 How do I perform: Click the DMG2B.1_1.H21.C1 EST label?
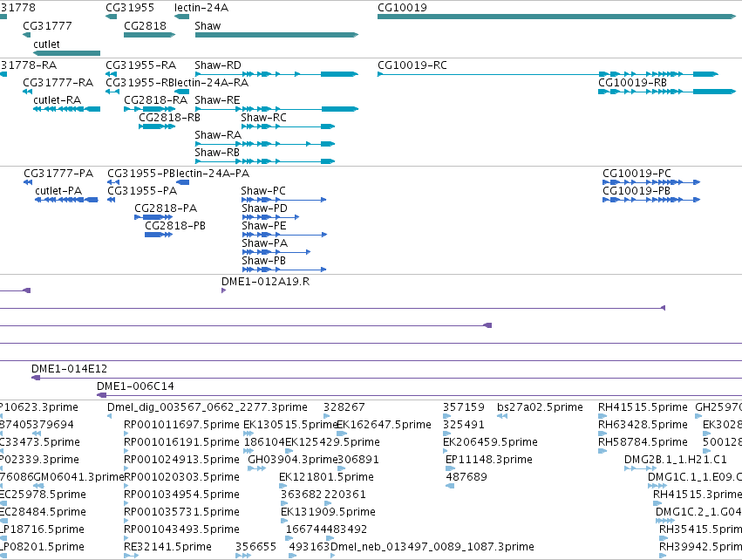tap(675, 460)
